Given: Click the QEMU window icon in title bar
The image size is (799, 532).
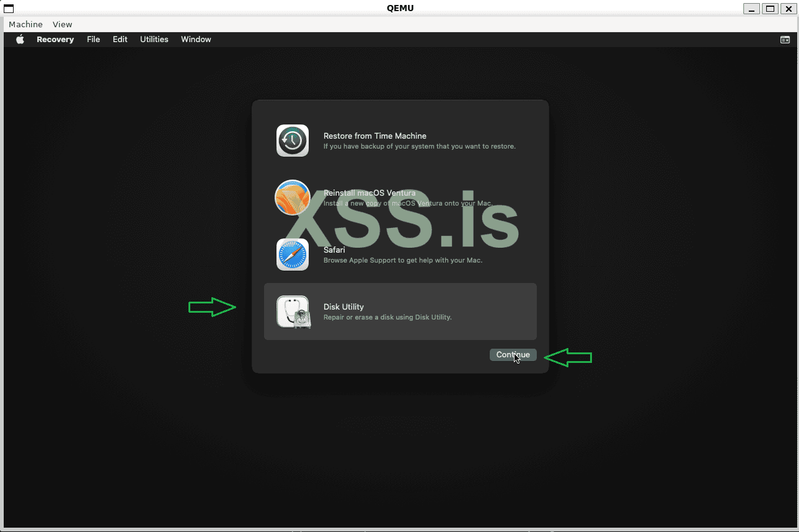Looking at the screenshot, I should (x=9, y=9).
